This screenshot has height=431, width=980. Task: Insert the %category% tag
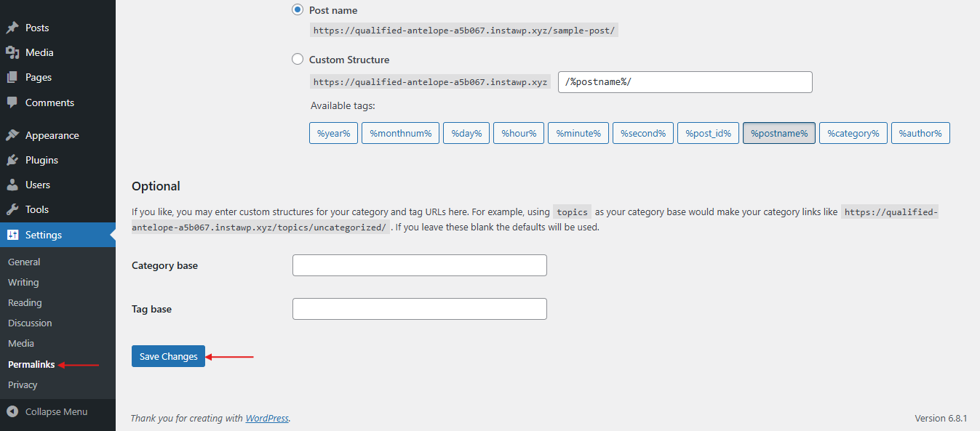[x=853, y=133]
